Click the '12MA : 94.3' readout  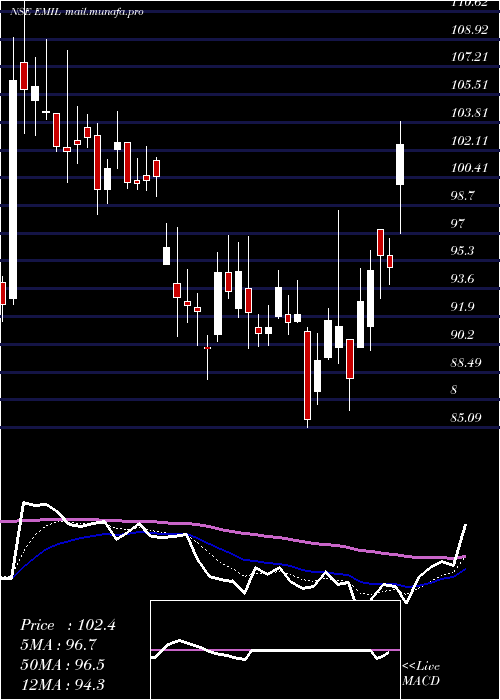coord(62,684)
